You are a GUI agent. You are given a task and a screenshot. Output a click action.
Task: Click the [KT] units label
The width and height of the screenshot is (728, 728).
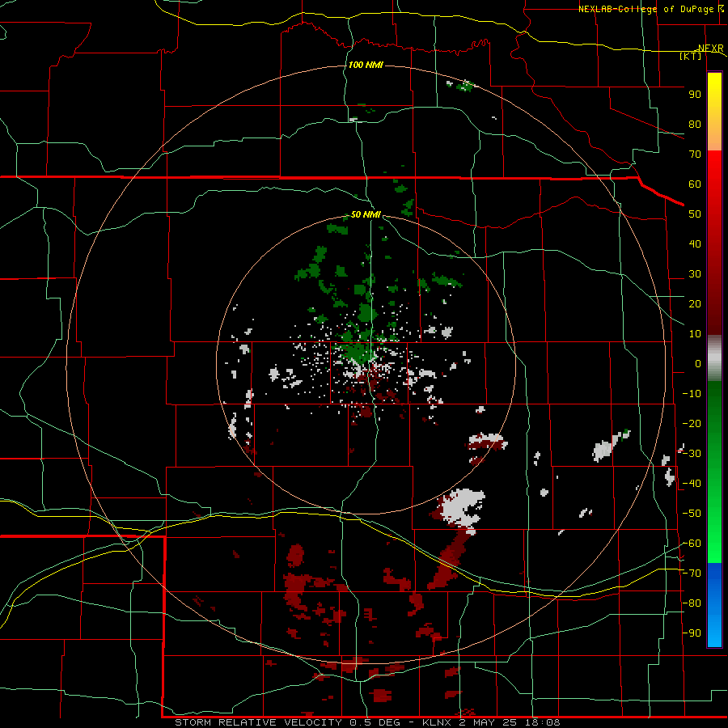(x=691, y=56)
